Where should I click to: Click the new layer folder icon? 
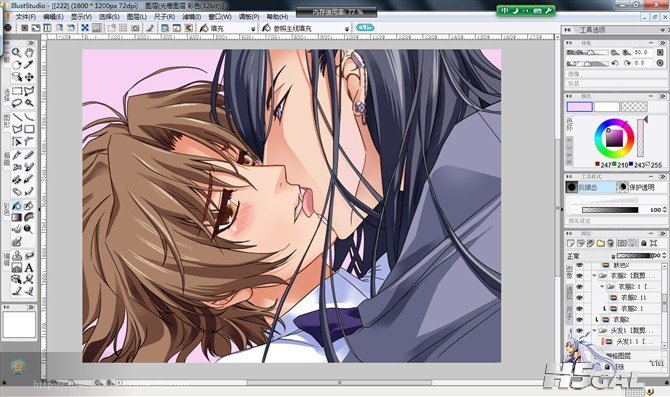pyautogui.click(x=600, y=243)
